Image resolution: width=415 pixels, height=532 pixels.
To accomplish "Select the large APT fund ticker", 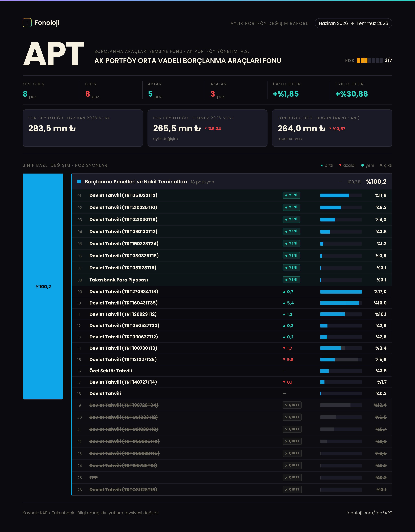I will coord(54,54).
